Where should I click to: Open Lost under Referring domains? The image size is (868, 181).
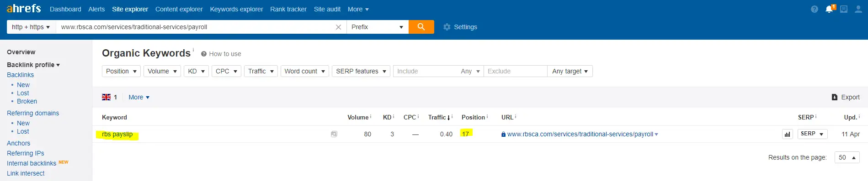point(23,131)
